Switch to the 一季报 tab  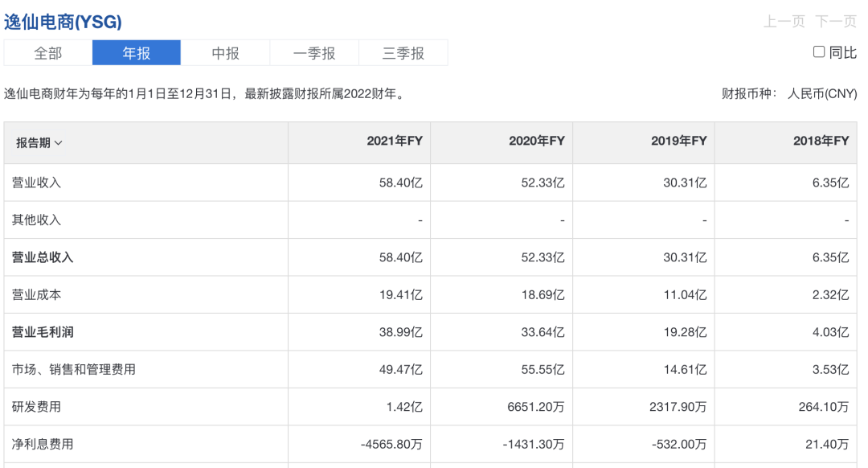click(x=314, y=53)
